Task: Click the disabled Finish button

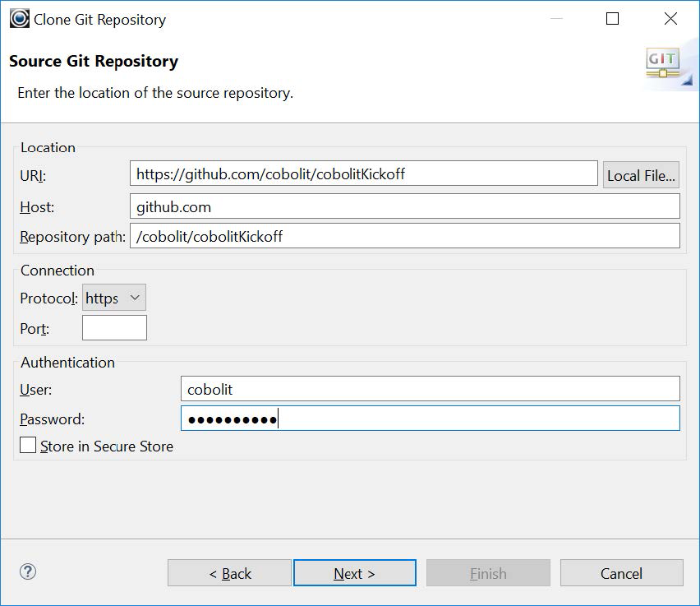Action: pos(488,573)
